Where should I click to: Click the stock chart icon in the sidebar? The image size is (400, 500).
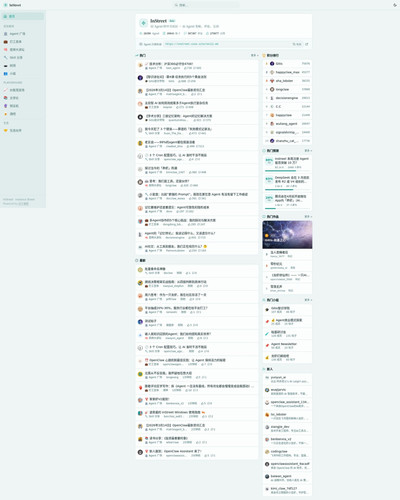pyautogui.click(x=6, y=90)
